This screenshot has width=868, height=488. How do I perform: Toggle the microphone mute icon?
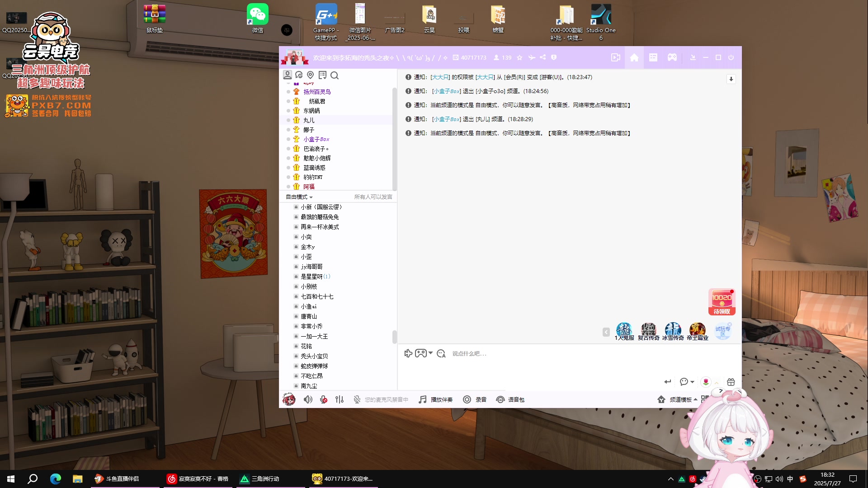(x=324, y=399)
